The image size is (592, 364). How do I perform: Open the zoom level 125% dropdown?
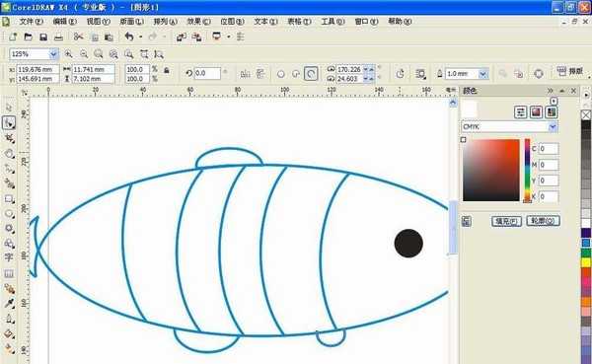click(x=53, y=54)
